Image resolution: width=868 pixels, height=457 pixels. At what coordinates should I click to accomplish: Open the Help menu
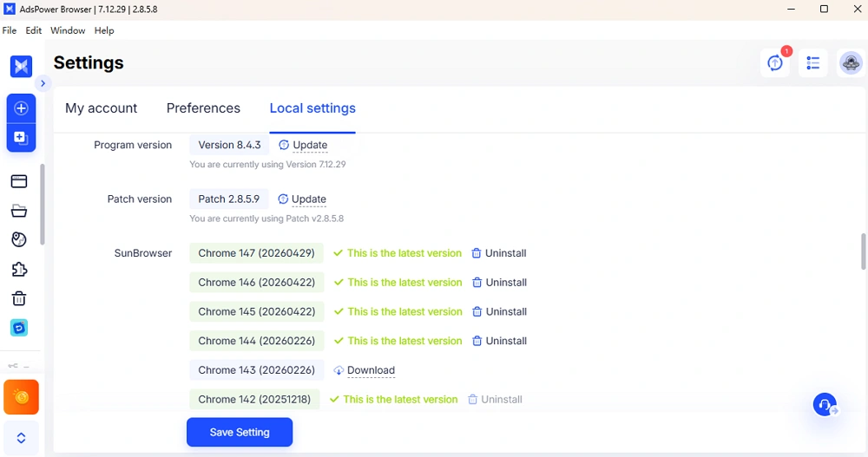104,30
